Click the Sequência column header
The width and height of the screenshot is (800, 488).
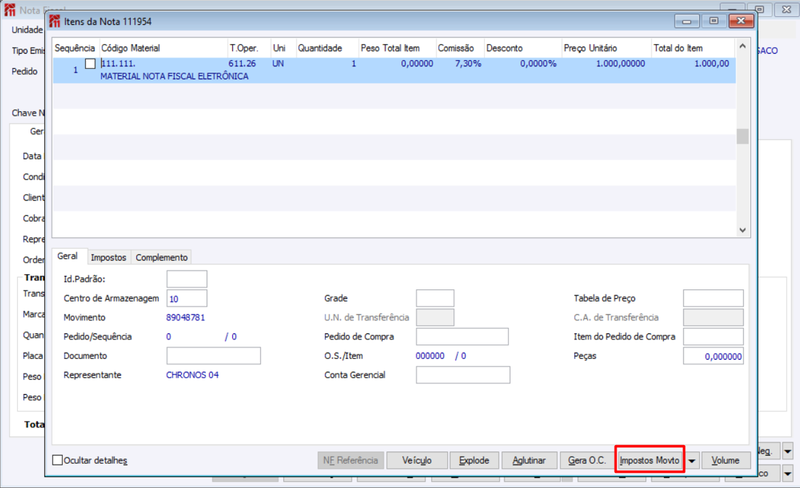[76, 48]
